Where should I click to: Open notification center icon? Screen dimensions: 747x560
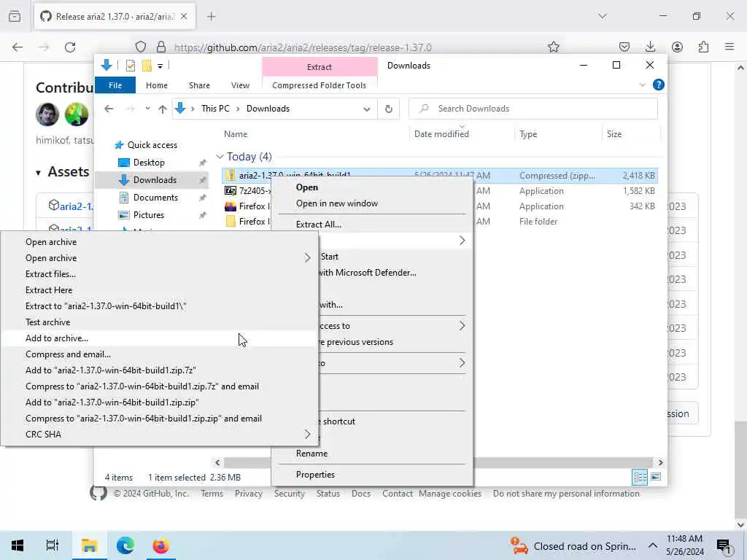(724, 546)
